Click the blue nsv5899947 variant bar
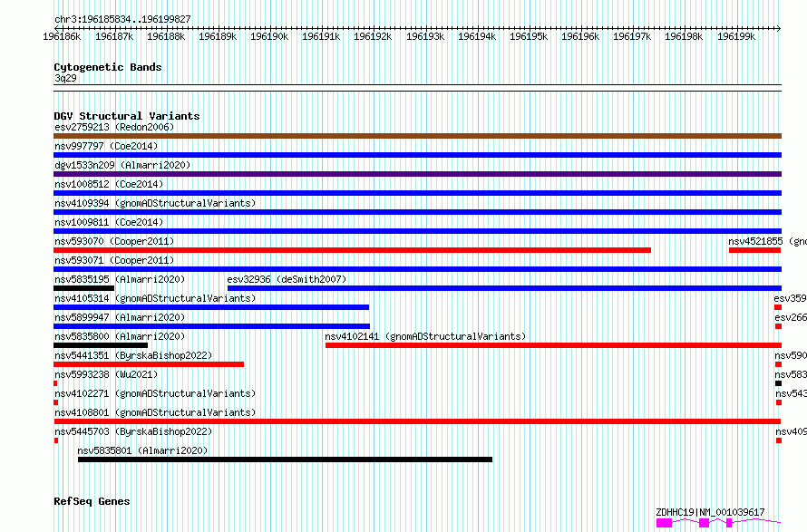The height and width of the screenshot is (532, 807). point(211,326)
